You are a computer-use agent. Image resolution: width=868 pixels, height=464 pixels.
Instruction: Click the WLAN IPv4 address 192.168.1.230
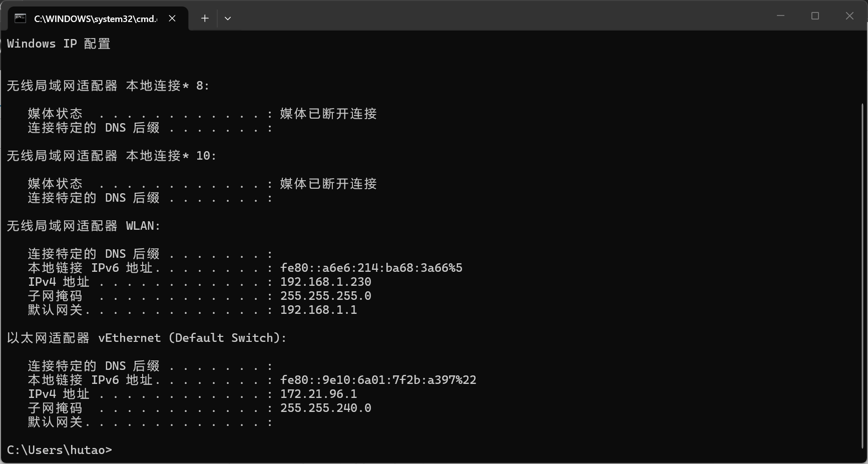[x=325, y=282]
